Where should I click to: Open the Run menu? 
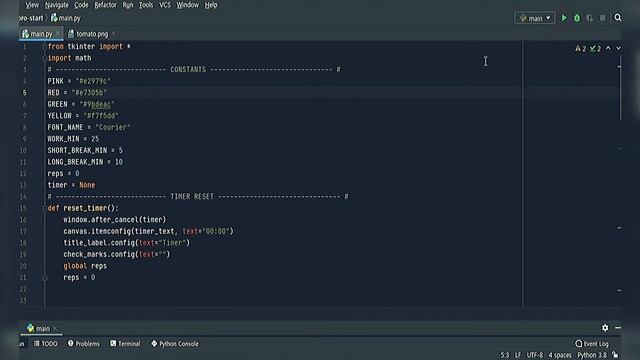[x=128, y=5]
